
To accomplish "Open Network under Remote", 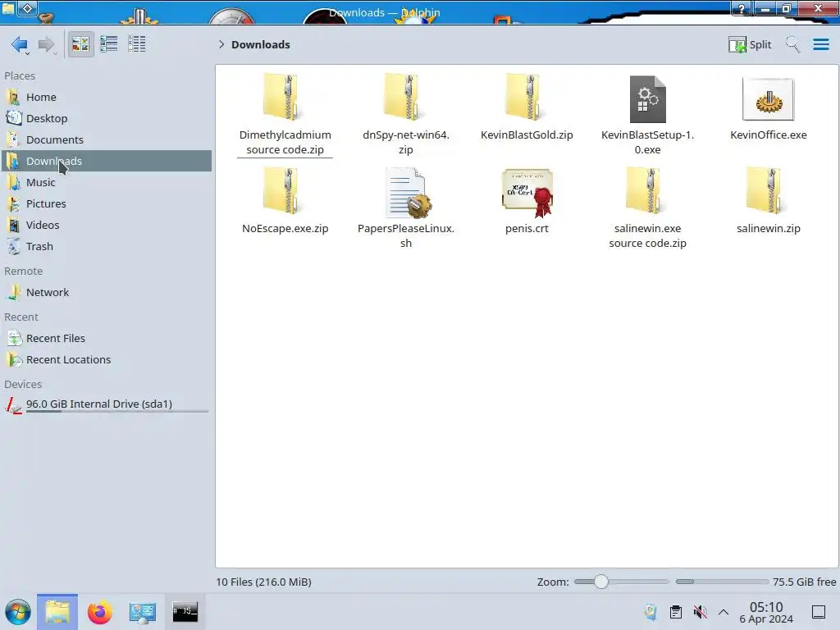I will tap(106, 293).
